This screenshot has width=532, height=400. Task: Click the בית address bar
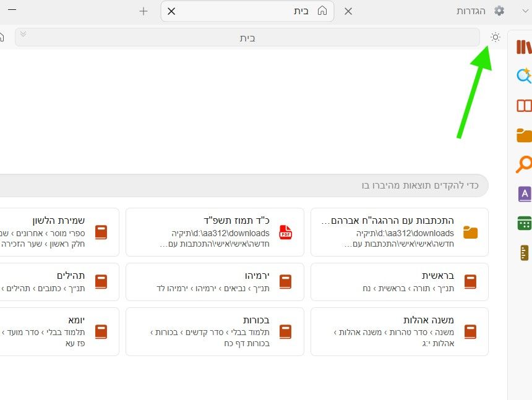[x=247, y=38]
